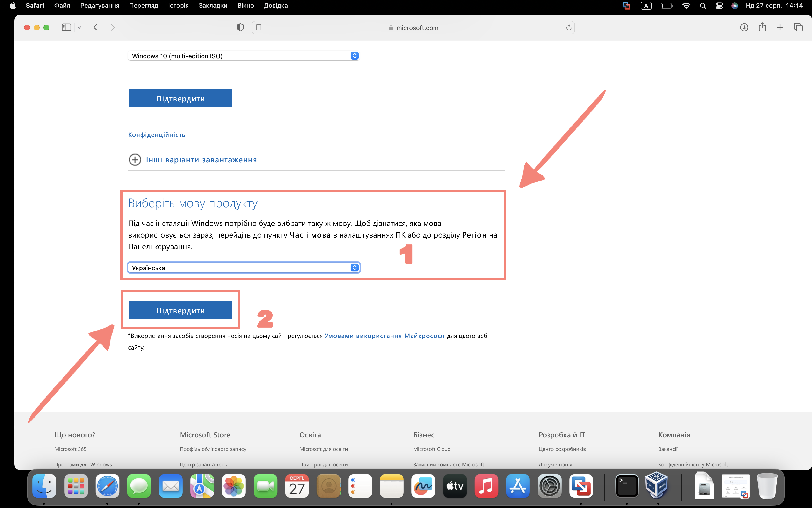Open Microsoft для освіти footer link

323,449
